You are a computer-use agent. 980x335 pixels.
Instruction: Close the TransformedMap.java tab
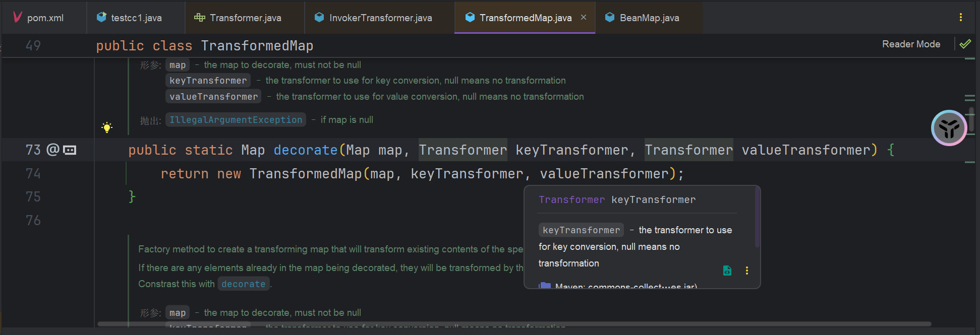(x=584, y=17)
